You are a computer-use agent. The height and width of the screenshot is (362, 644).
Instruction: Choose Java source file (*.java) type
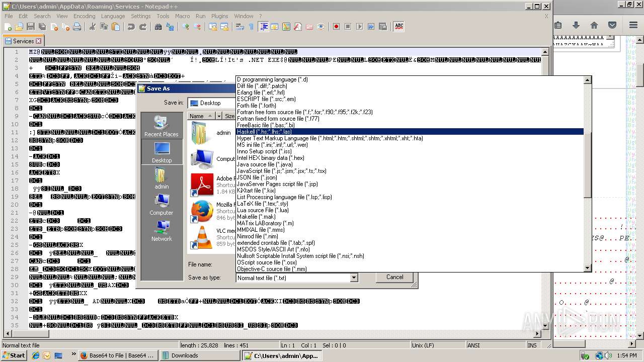[x=410, y=164]
